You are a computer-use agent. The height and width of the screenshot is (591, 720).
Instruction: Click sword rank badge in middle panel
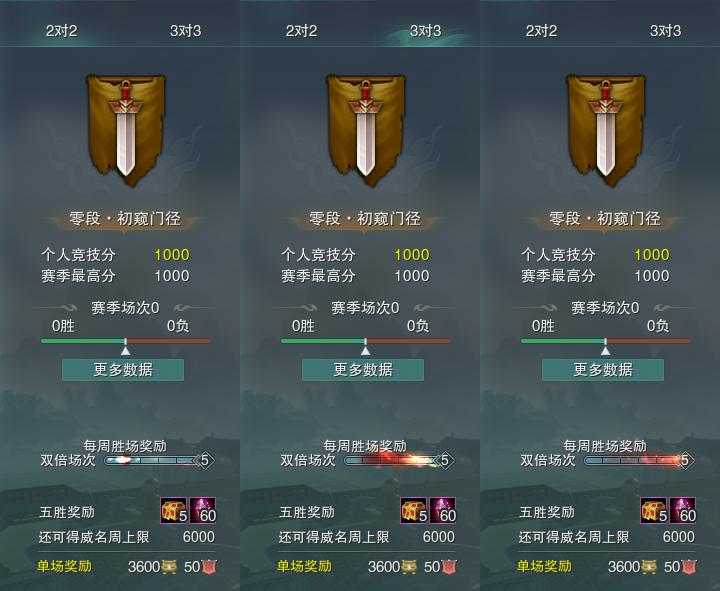pos(366,130)
